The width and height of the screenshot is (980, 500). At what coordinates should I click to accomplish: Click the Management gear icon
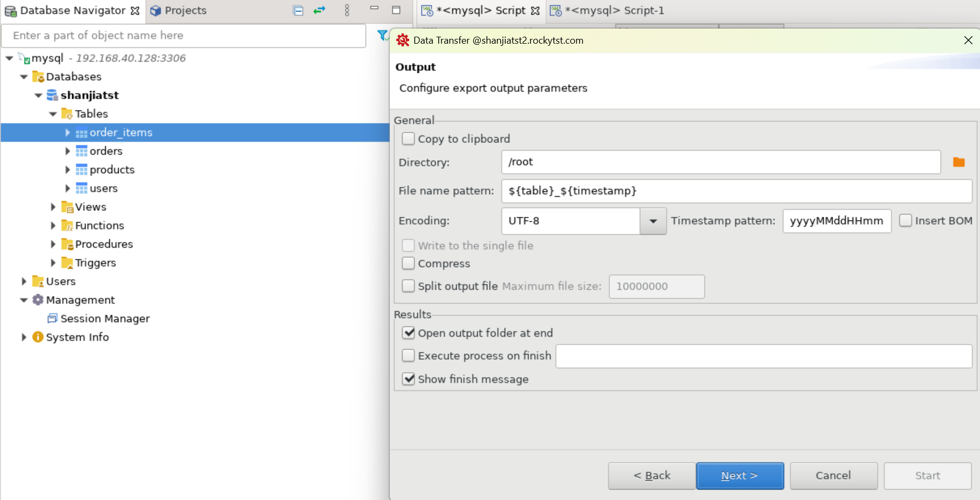(38, 300)
